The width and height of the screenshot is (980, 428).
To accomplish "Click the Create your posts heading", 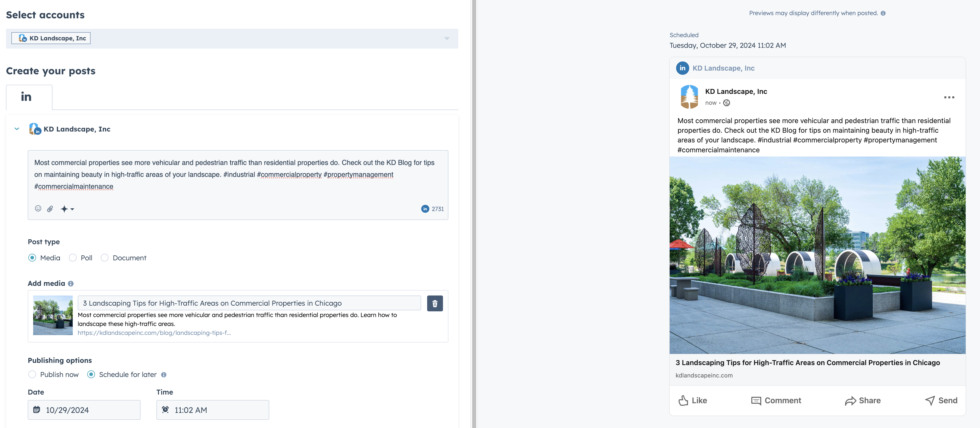I will [50, 71].
